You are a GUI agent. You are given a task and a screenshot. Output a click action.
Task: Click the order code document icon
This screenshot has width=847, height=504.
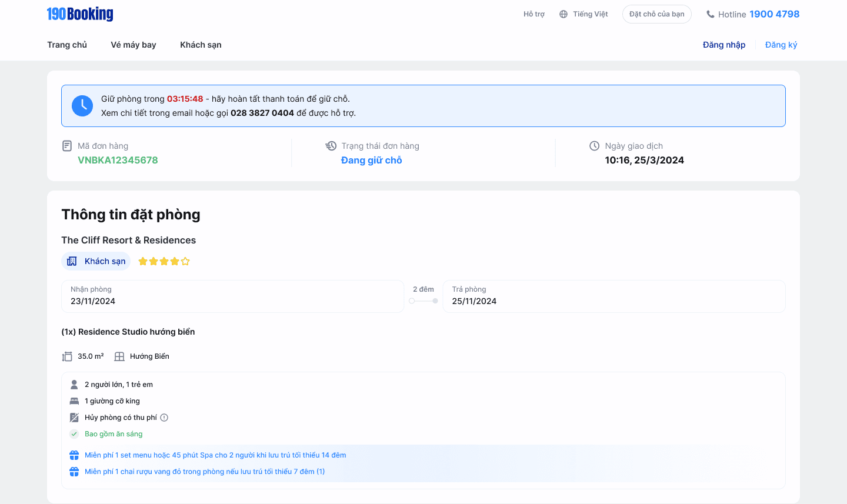pyautogui.click(x=67, y=146)
